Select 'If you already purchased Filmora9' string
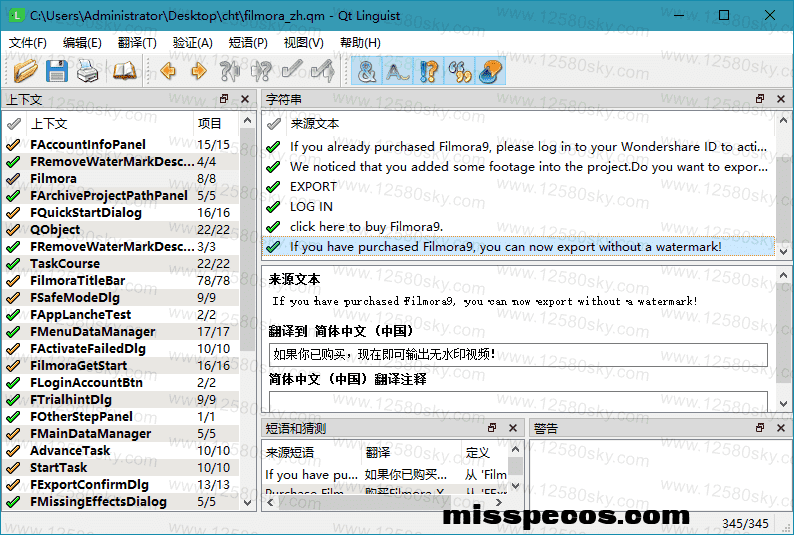The image size is (794, 535). [x=519, y=147]
